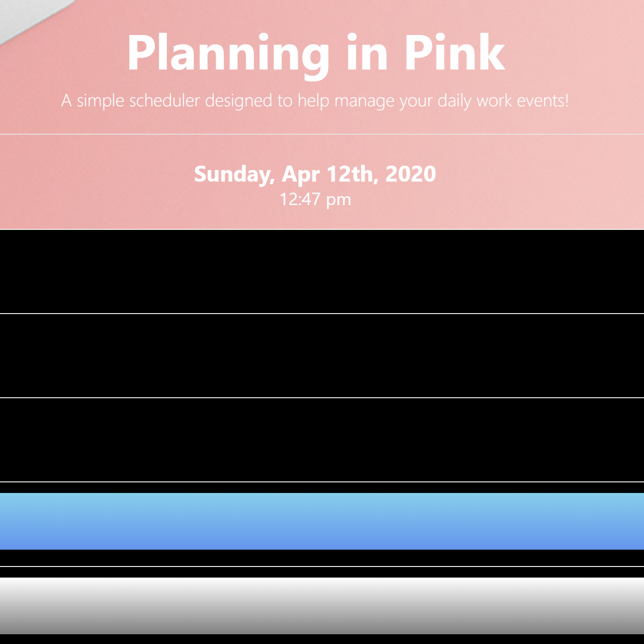The width and height of the screenshot is (644, 644).
Task: Click the date "Sunday, Apr 12th, 2020"
Action: pos(315,174)
